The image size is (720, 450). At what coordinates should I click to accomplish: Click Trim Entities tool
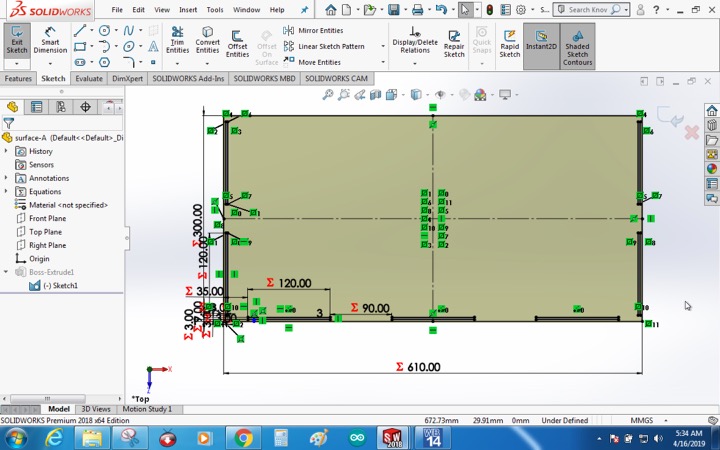coord(177,40)
